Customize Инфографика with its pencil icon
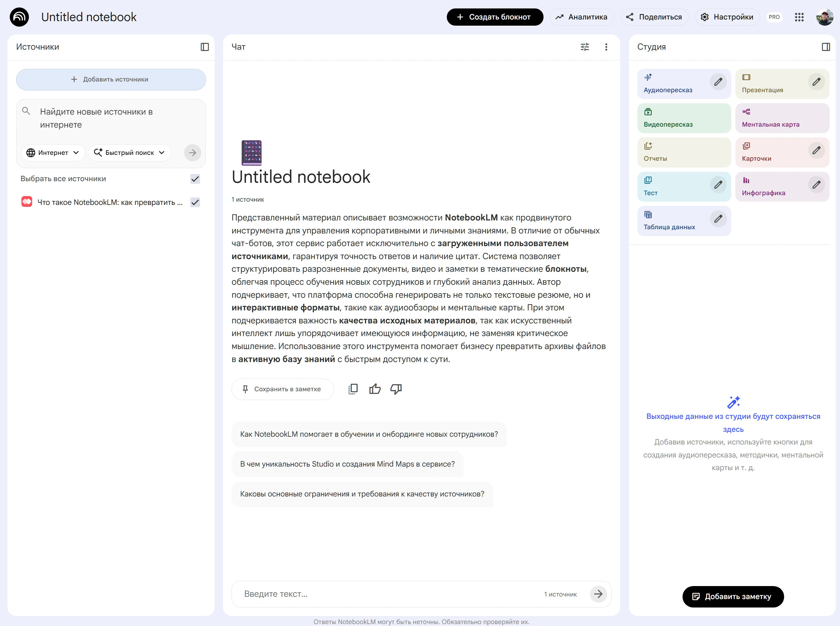 pos(816,185)
